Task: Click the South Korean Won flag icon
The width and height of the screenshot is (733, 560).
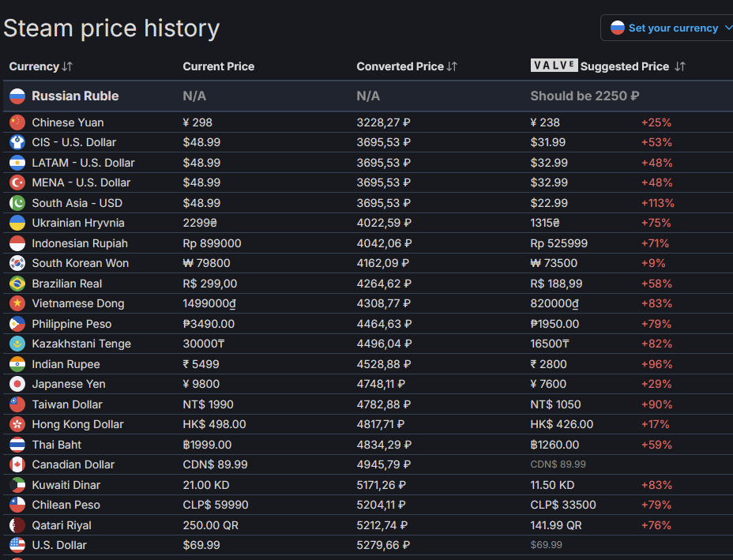Action: [17, 263]
